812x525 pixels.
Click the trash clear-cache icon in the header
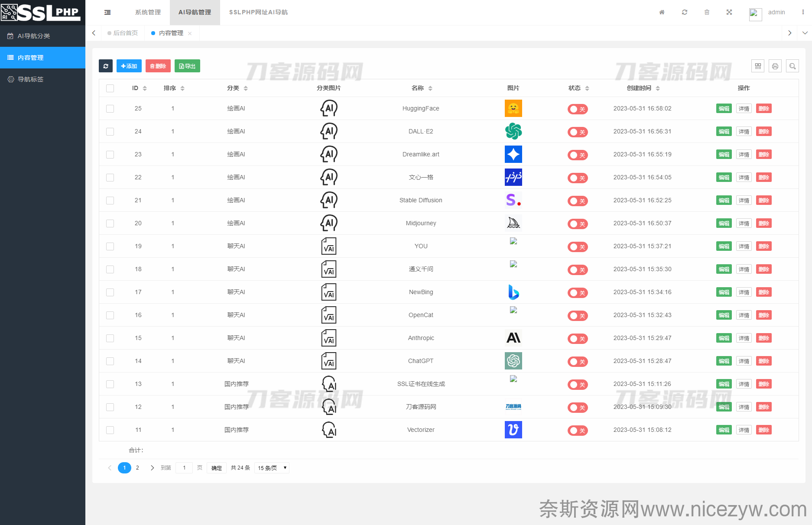point(707,12)
